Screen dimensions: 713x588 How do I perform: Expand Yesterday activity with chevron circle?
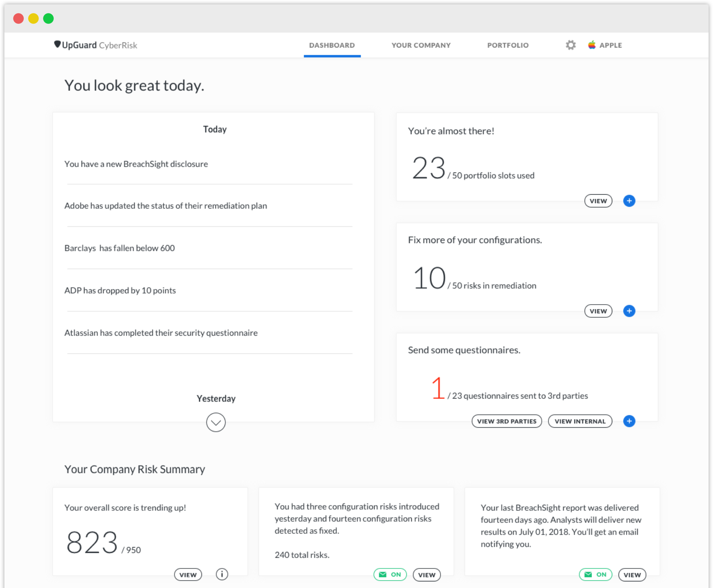coord(216,422)
